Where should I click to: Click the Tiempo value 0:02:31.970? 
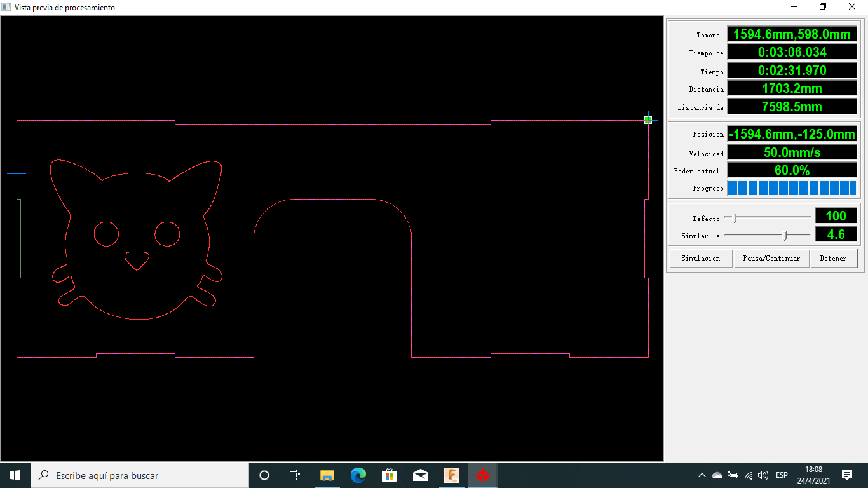coord(792,71)
